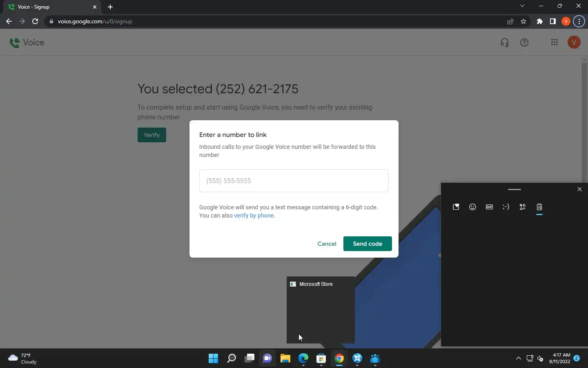
Task: Click the verify by phone link
Action: click(x=254, y=215)
